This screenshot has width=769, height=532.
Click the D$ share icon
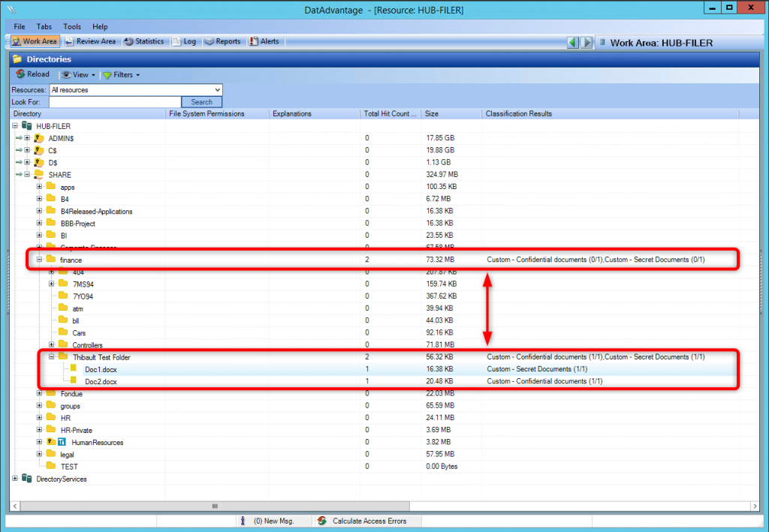pos(39,162)
